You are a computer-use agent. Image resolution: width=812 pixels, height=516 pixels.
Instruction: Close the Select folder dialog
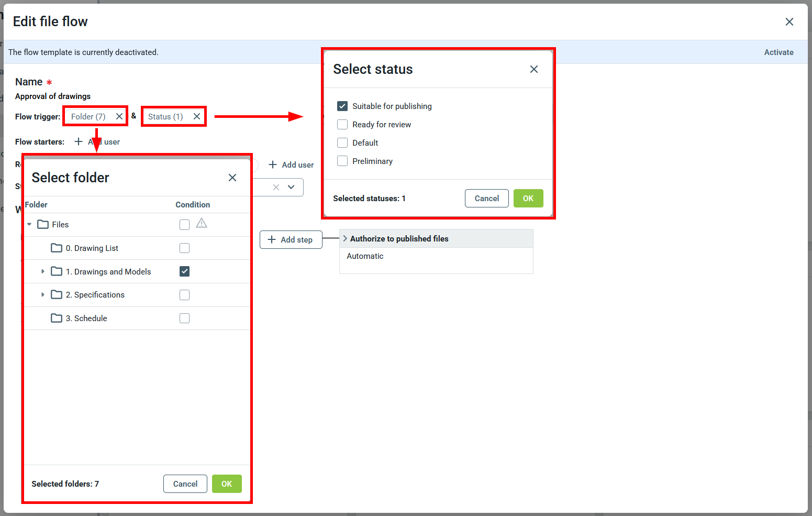232,178
